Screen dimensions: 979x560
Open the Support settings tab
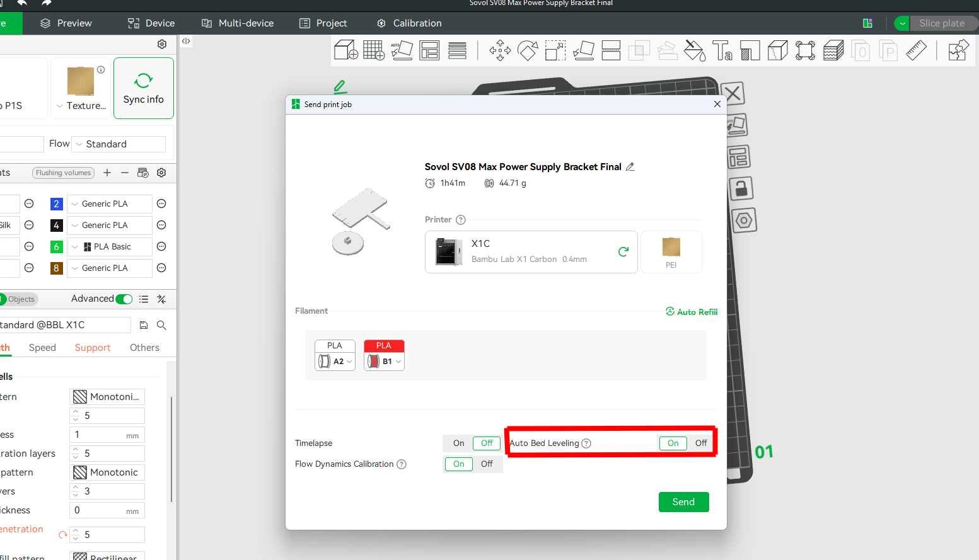pos(93,348)
